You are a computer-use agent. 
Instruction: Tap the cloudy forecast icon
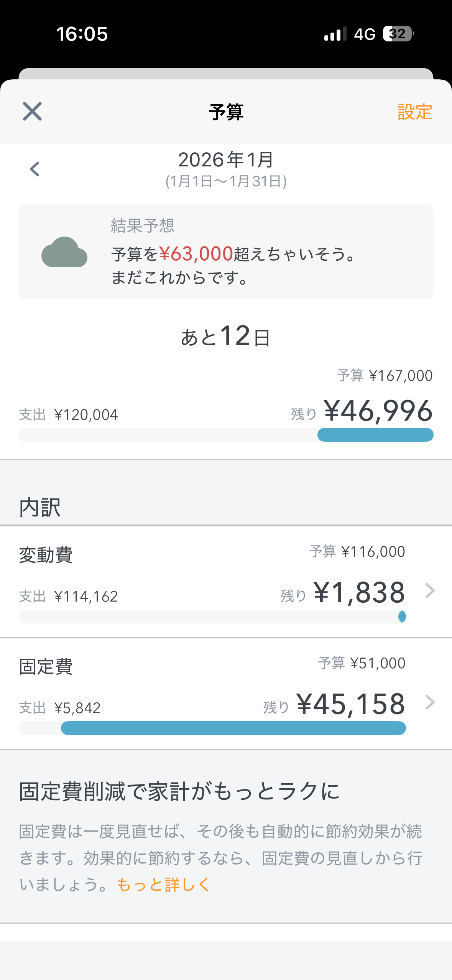(64, 252)
